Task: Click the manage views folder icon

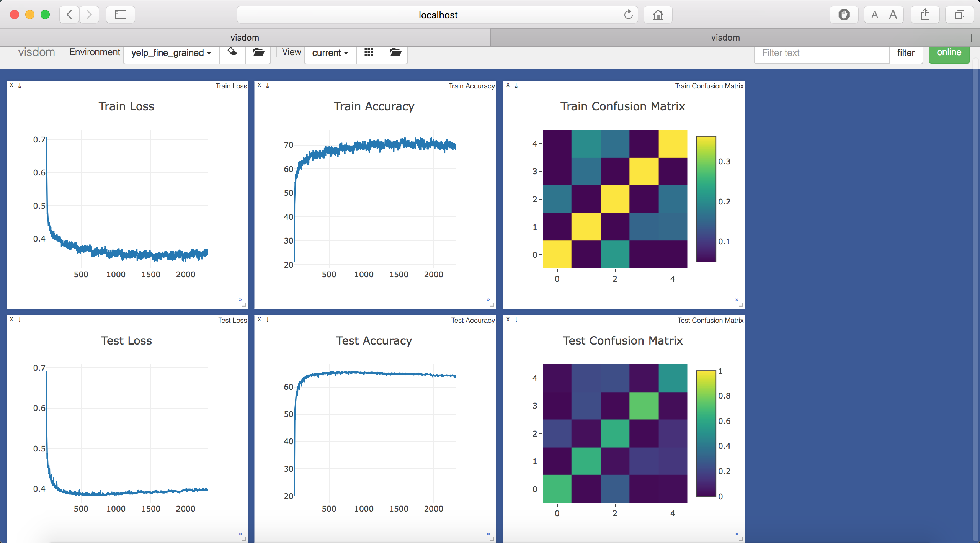Action: 395,52
